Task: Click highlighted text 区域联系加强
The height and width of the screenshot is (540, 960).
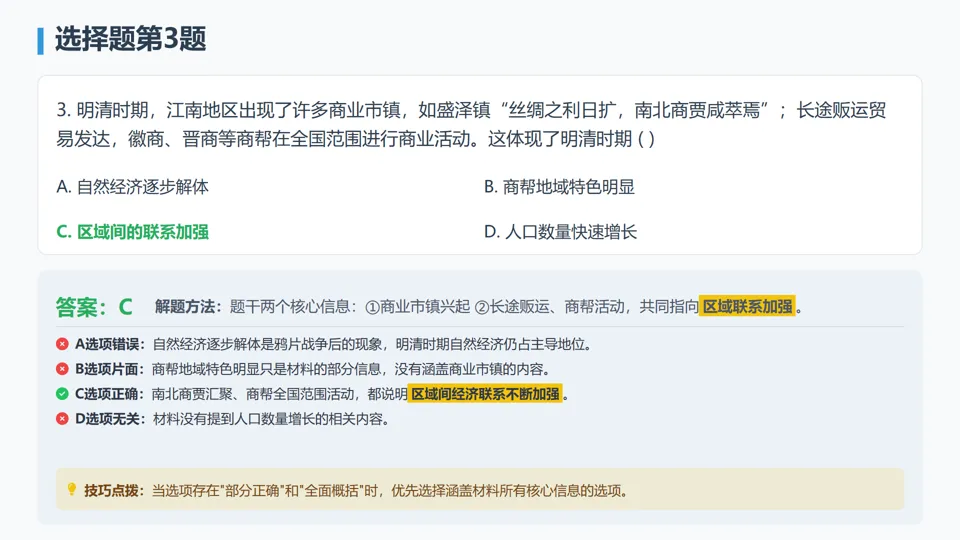Action: 747,306
